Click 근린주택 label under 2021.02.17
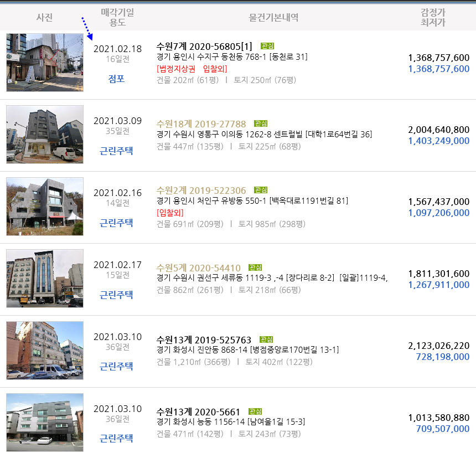 pos(116,295)
